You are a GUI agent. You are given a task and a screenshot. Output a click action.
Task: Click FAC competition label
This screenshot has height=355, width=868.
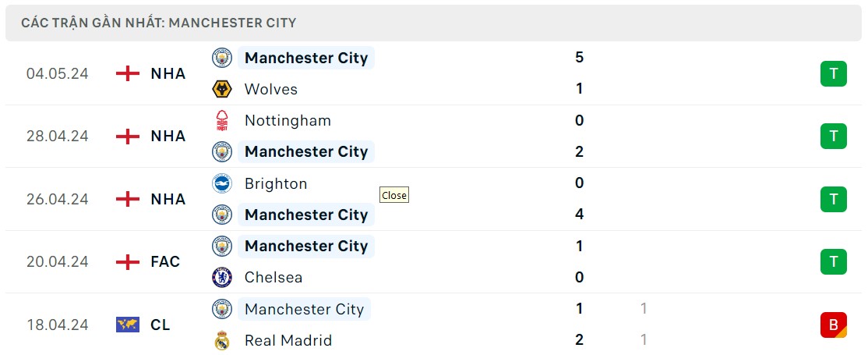click(x=165, y=262)
